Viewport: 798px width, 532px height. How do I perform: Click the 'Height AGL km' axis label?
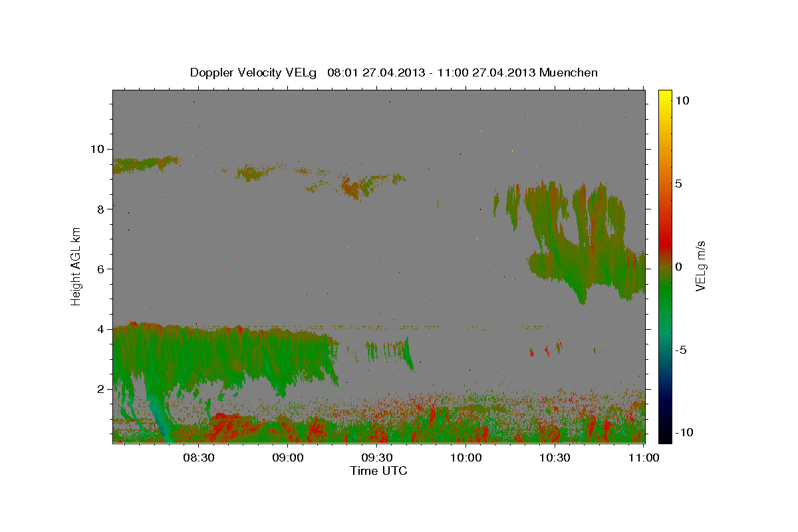coord(76,266)
